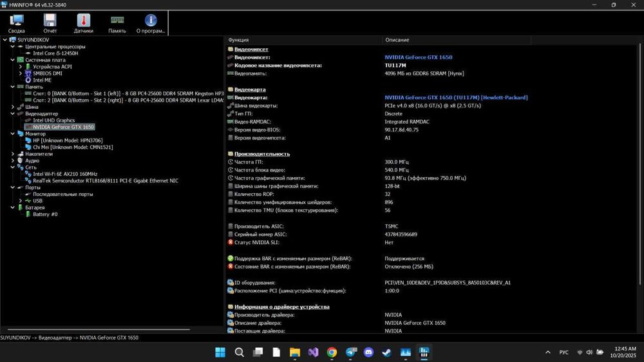The image size is (644, 362).
Task: Open File Explorer from taskbar
Action: coord(295,352)
